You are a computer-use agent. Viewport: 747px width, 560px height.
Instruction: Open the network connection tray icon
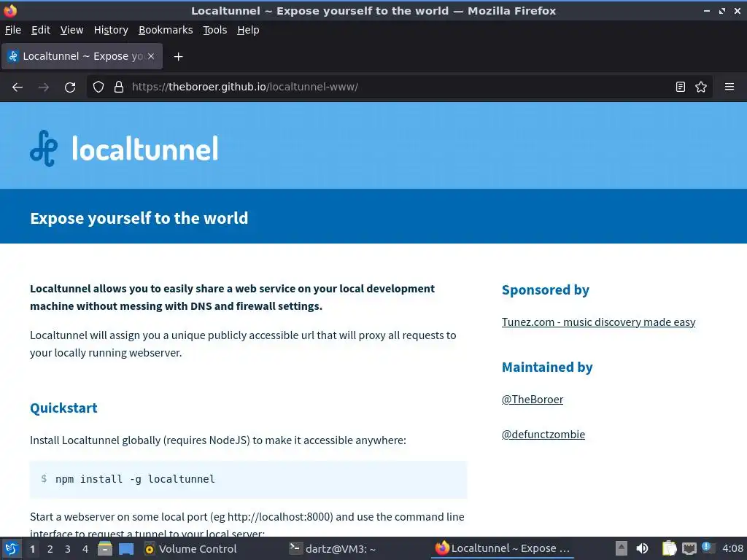[689, 548]
